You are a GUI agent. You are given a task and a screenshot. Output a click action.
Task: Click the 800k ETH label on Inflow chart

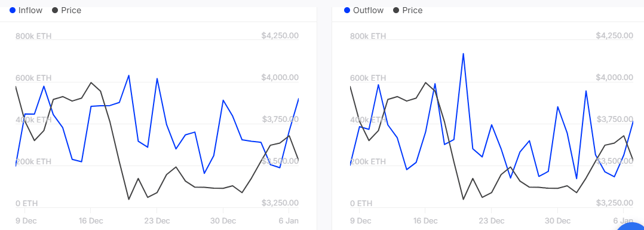[x=33, y=36]
